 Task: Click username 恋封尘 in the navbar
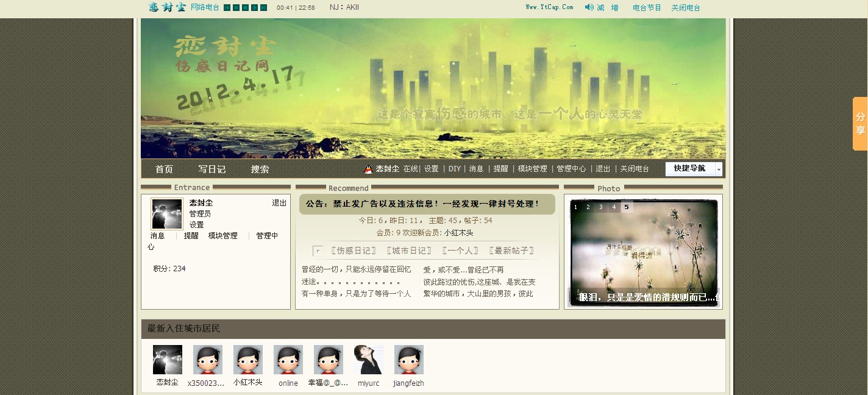(387, 169)
